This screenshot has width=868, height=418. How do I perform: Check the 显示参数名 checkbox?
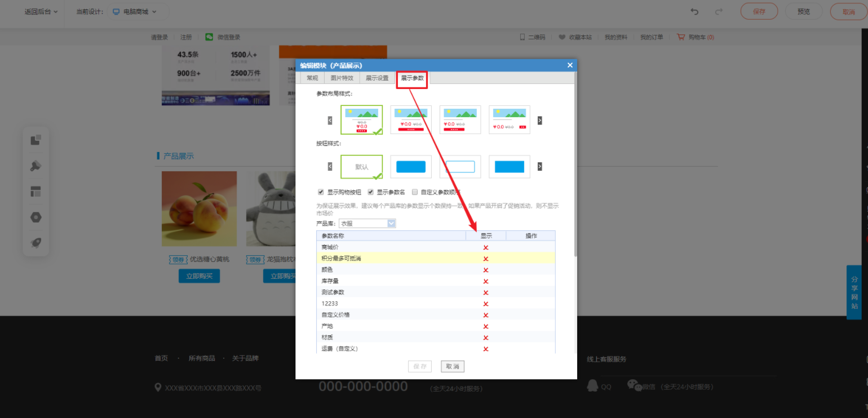point(371,192)
